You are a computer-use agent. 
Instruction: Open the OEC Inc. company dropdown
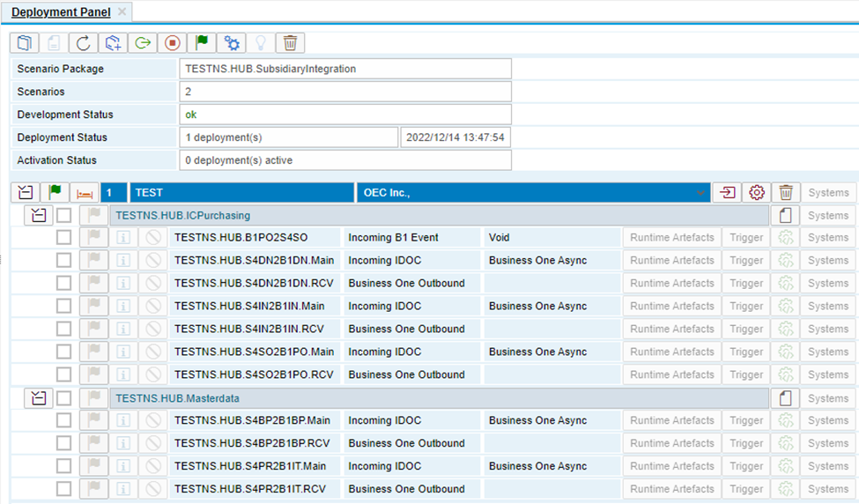[x=700, y=192]
